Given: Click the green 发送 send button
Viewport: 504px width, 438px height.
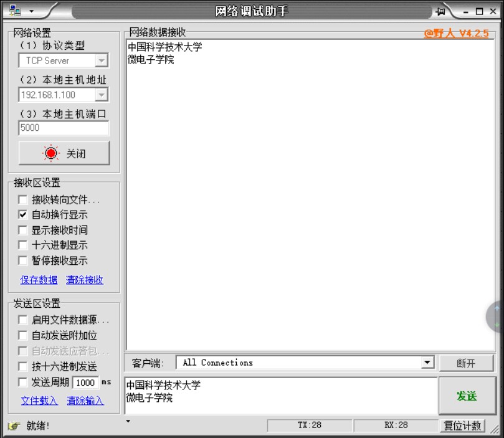Looking at the screenshot, I should 467,396.
